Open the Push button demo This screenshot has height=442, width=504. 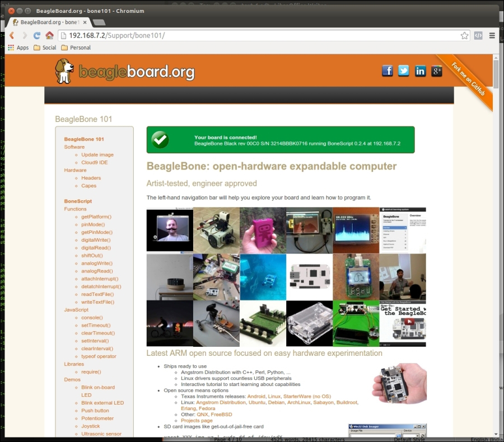(95, 411)
